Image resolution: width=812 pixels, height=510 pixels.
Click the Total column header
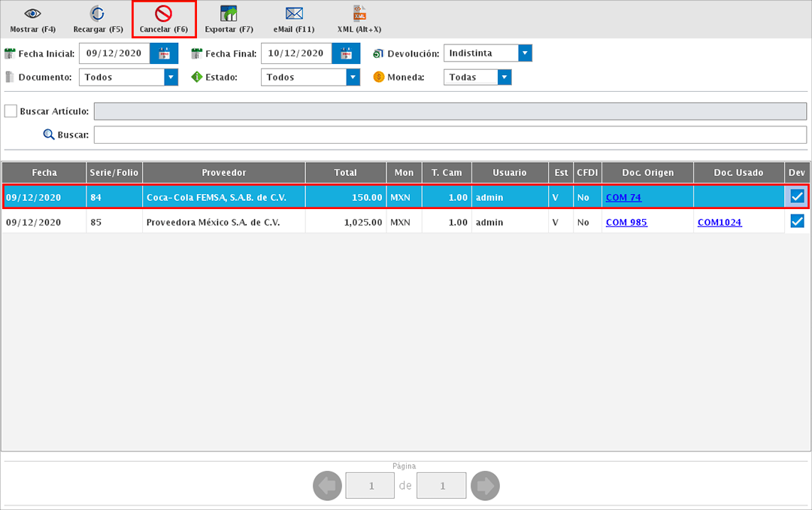click(345, 172)
